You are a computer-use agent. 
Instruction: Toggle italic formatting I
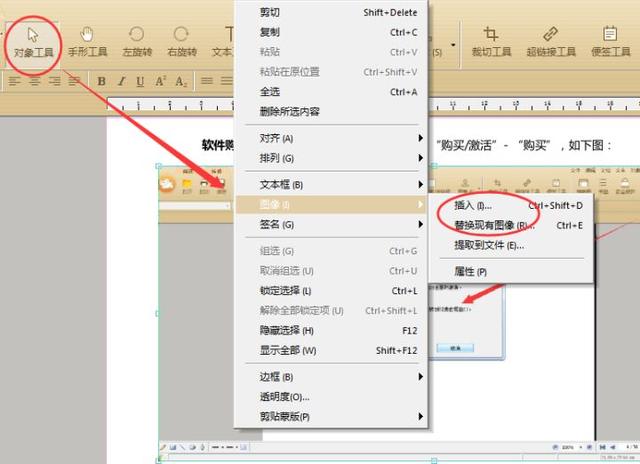[121, 81]
